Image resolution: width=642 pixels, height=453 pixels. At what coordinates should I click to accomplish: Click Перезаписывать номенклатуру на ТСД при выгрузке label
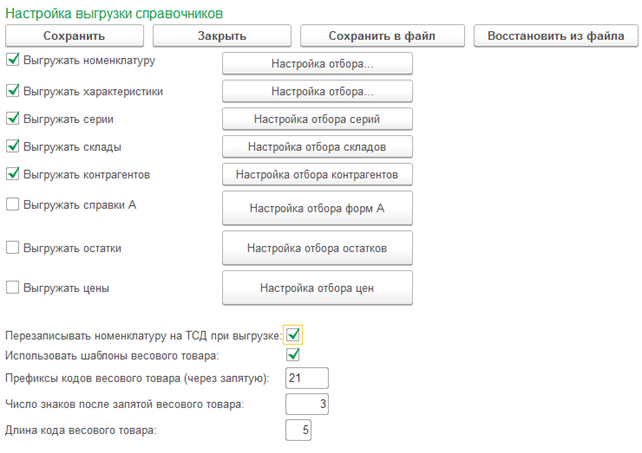[x=144, y=336]
